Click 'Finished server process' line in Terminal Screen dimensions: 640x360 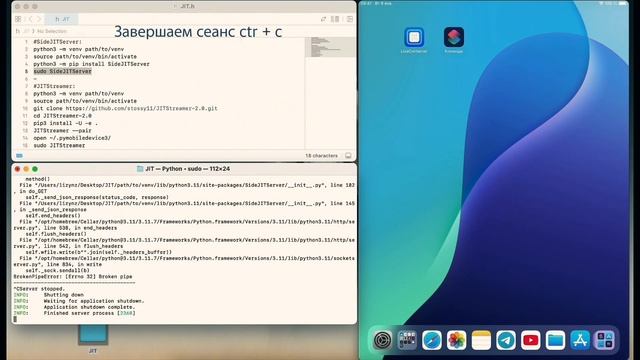(x=74, y=313)
